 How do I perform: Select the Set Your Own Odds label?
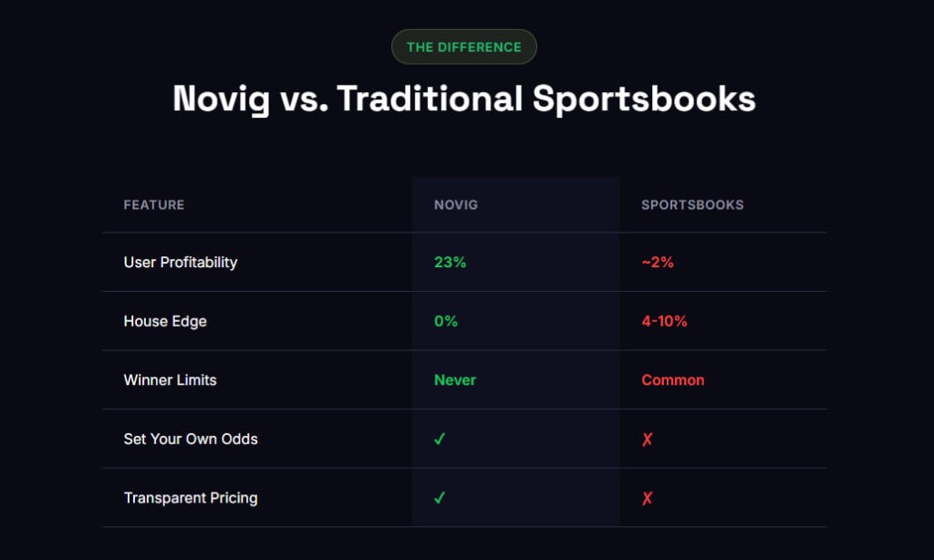pos(191,439)
